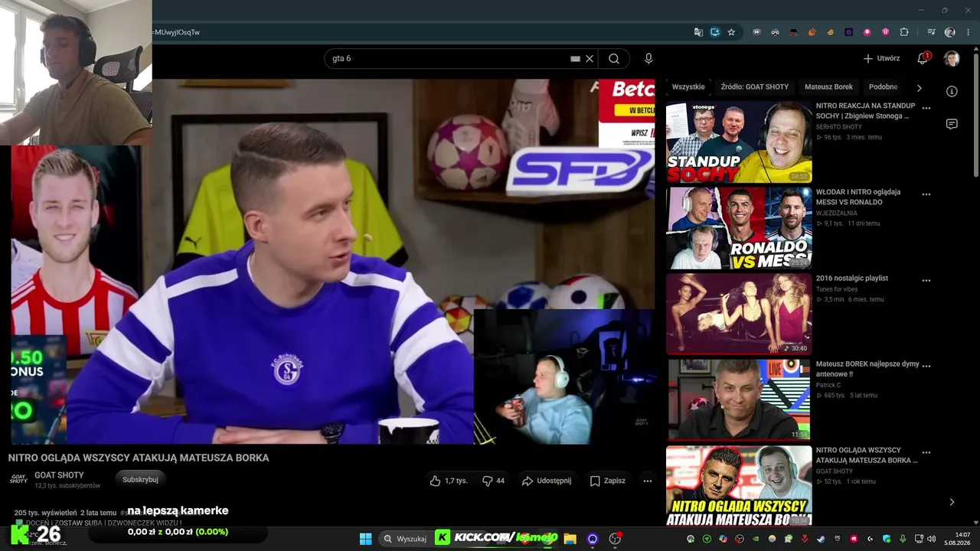This screenshot has height=551, width=980.
Task: Open the Chrome three-dot menu
Action: (969, 32)
